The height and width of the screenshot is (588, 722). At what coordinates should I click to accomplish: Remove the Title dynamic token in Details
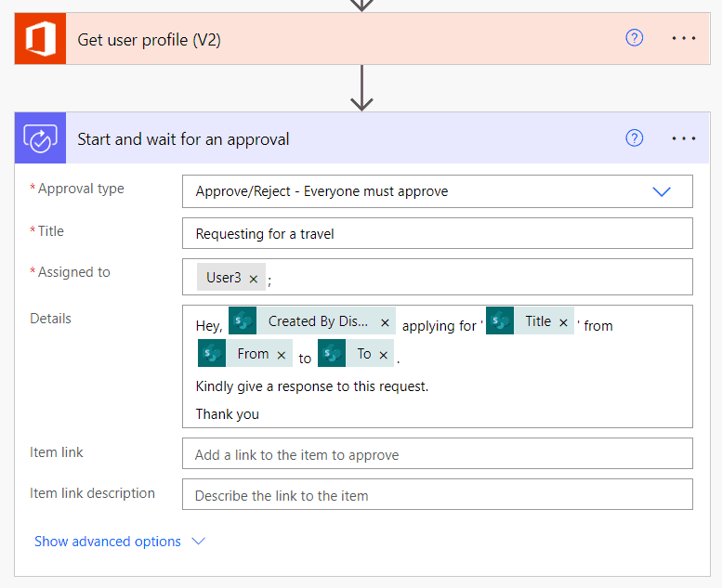(563, 322)
